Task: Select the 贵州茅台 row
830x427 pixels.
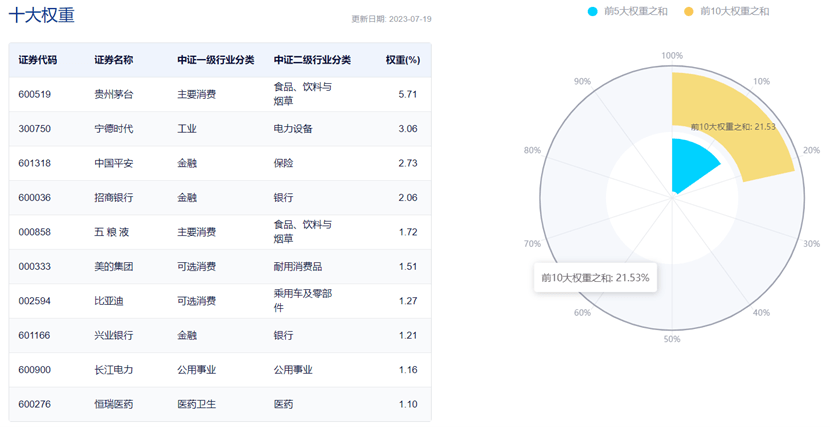Action: [219, 94]
